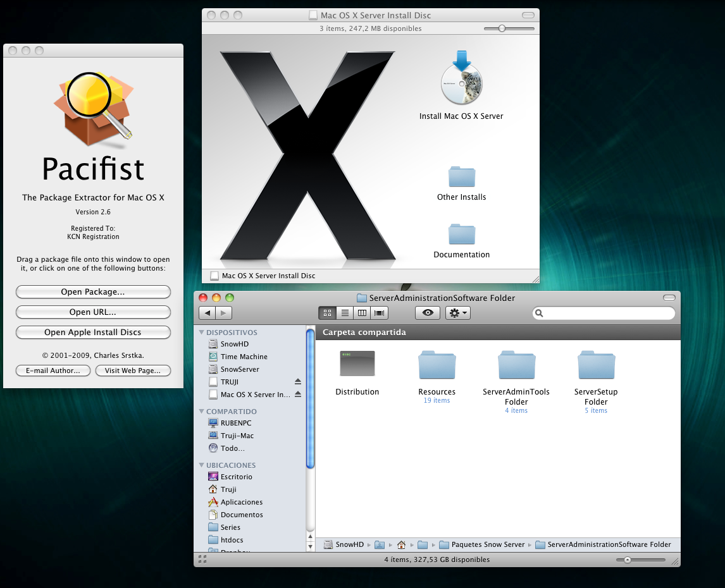725x588 pixels.
Task: Open the ServerSetup Folder icon
Action: pos(596,365)
